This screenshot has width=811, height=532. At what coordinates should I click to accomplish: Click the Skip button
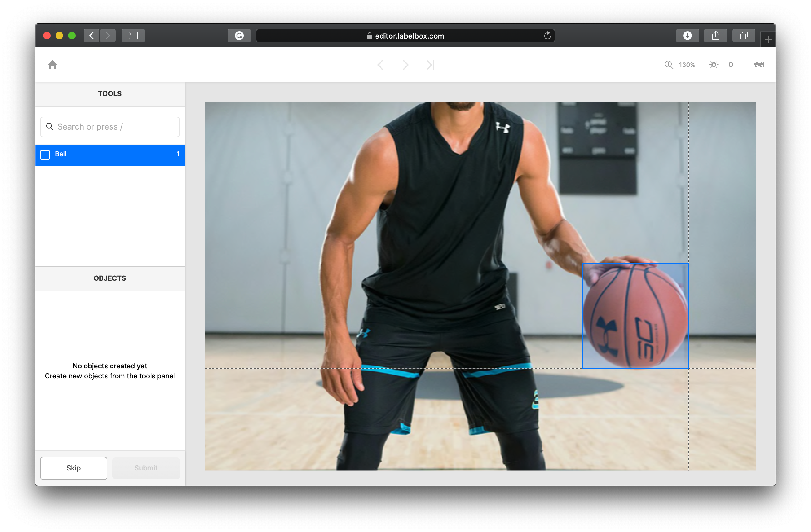74,468
